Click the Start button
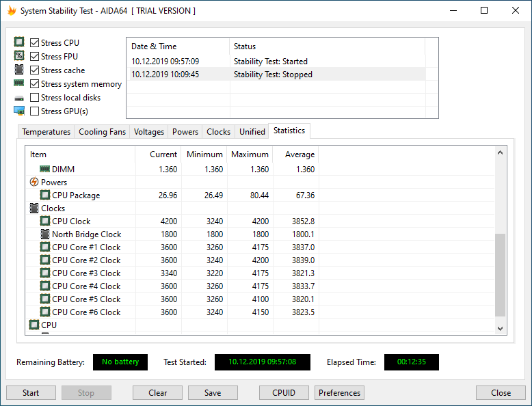 [31, 393]
